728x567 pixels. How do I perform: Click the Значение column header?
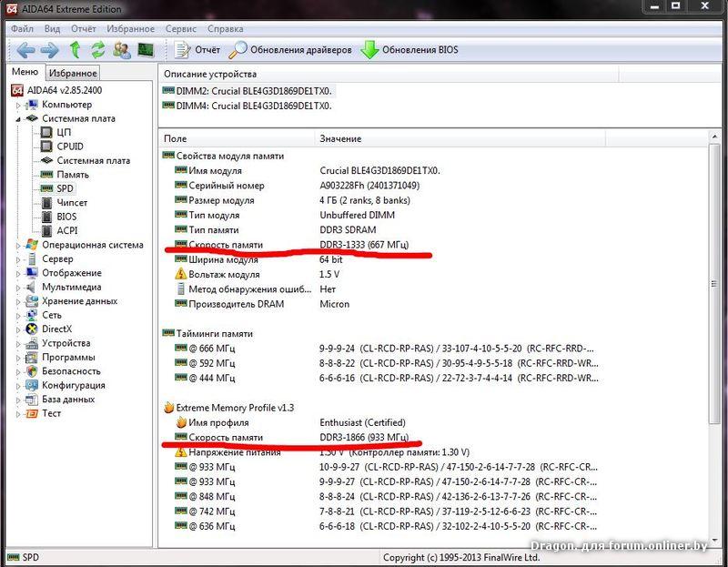coord(339,138)
